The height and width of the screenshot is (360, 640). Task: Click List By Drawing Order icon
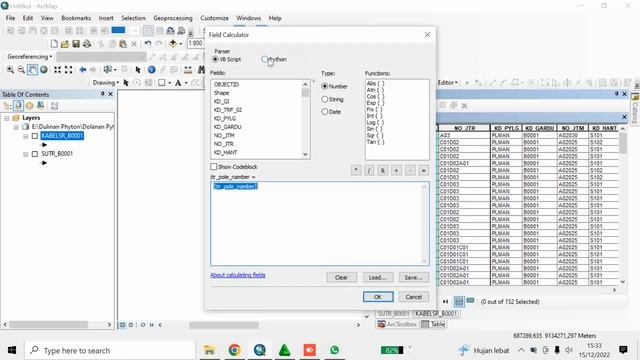click(x=7, y=106)
